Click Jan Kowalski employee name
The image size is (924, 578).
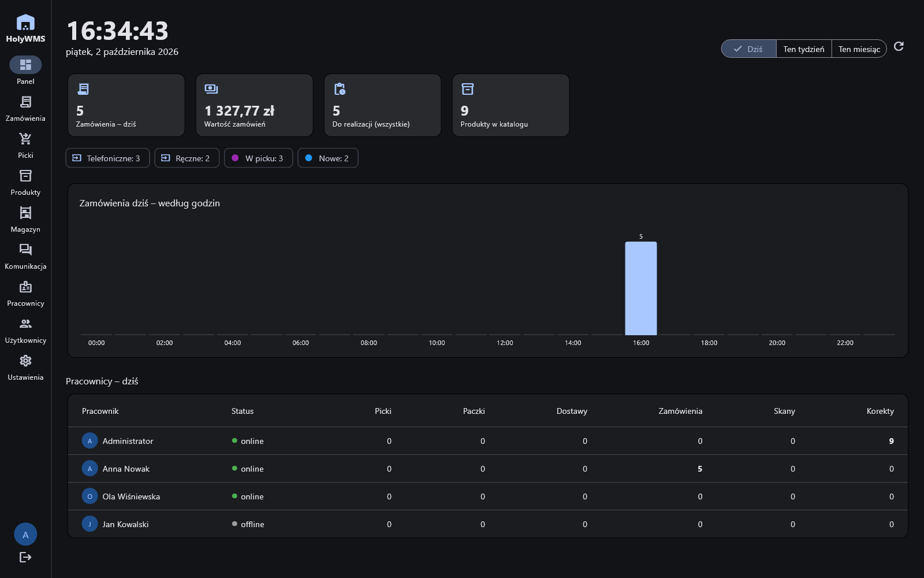tap(125, 524)
